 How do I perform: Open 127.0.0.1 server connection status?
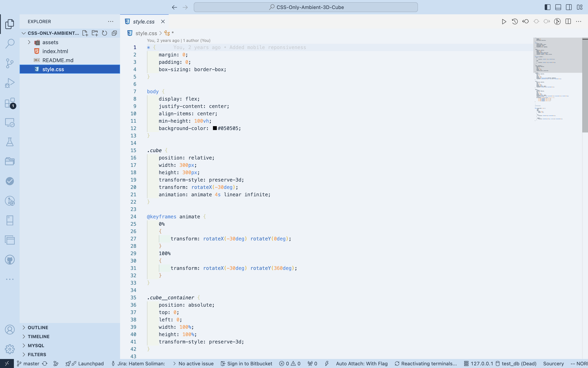(479, 363)
